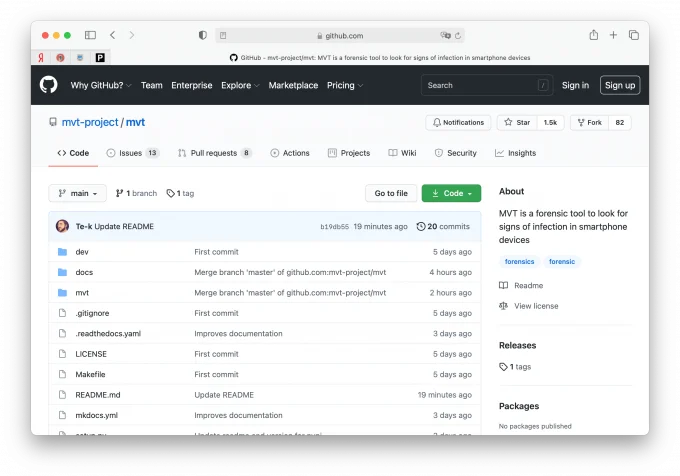Image resolution: width=680 pixels, height=476 pixels.
Task: Click the tag icon next to 1 tag
Action: click(170, 193)
